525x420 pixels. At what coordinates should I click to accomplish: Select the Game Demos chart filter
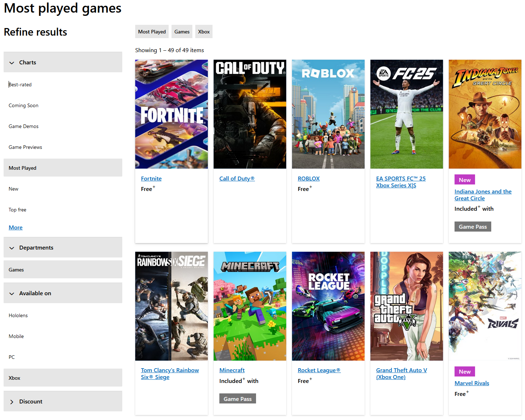(x=23, y=126)
